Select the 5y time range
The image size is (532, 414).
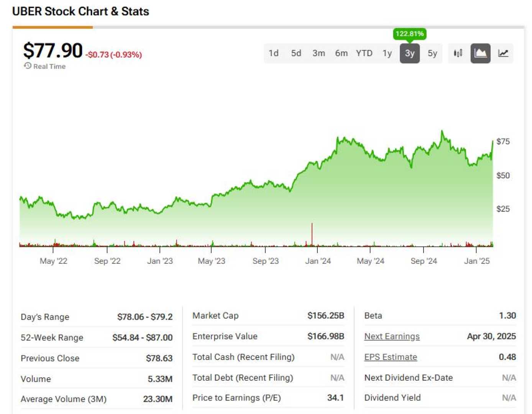pos(432,53)
